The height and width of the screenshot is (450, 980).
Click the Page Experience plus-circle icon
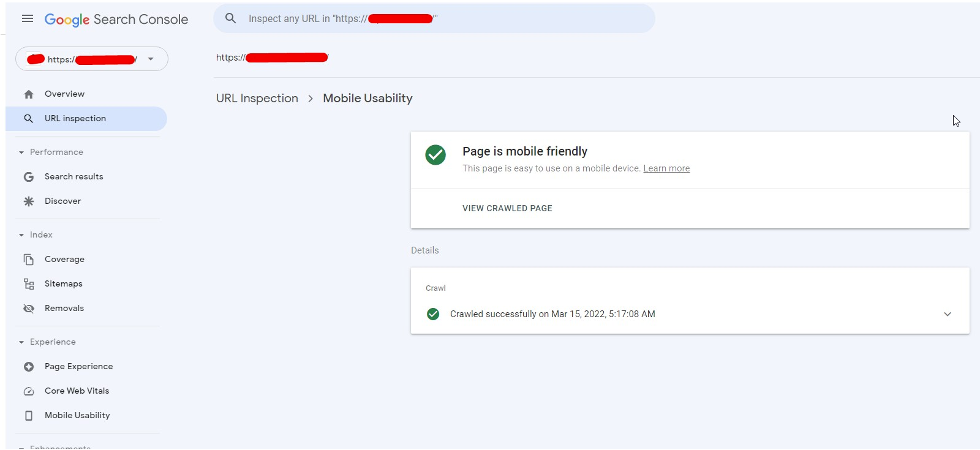click(29, 367)
